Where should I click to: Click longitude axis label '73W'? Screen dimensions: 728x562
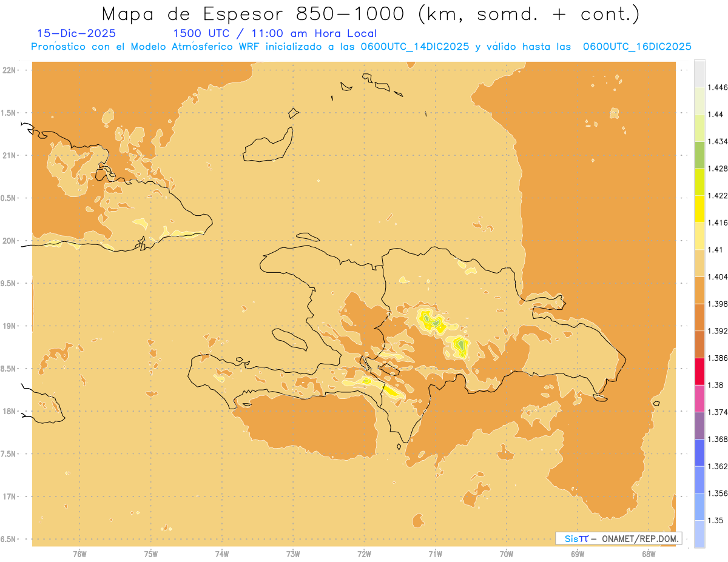pyautogui.click(x=293, y=554)
